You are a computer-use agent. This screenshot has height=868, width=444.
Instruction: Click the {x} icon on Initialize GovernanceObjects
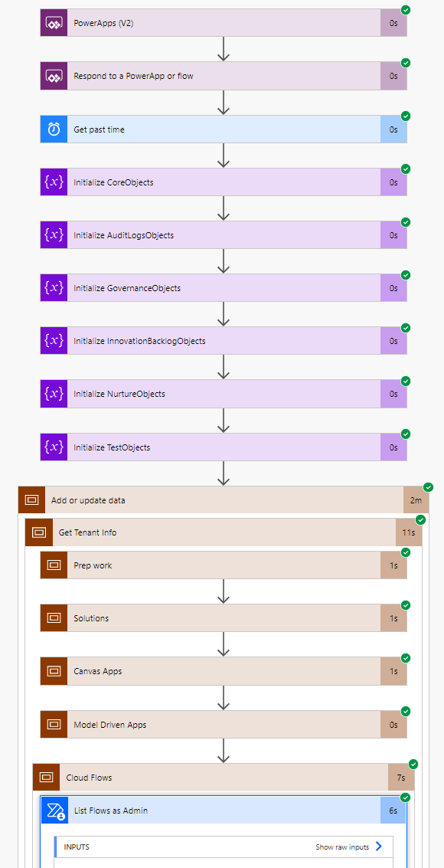[53, 287]
